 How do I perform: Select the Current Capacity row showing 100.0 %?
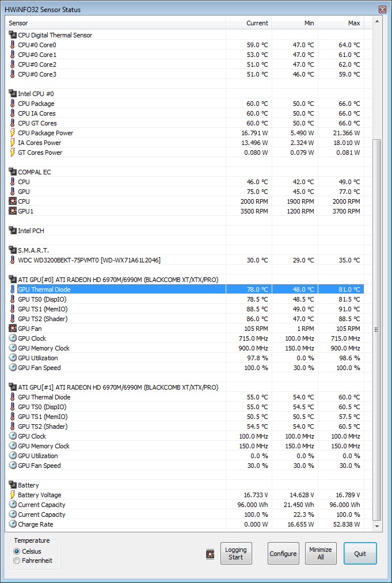tap(185, 515)
